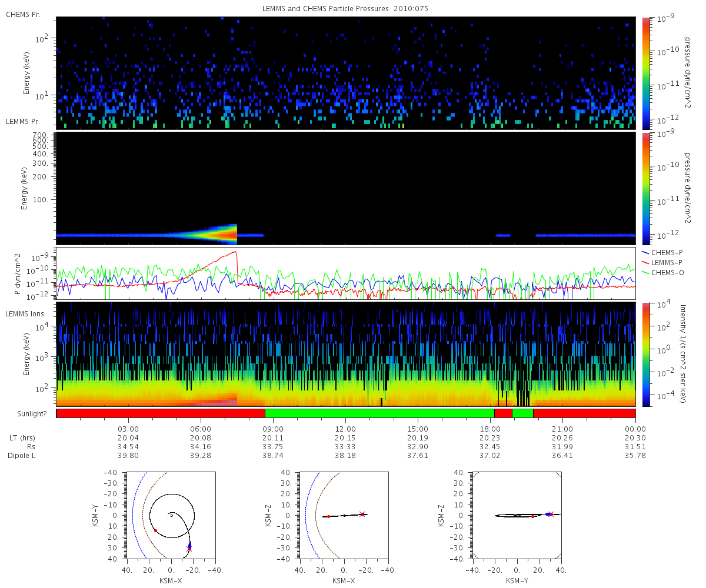
Task: Click the CHEMS-P blue legend line
Action: coord(646,252)
